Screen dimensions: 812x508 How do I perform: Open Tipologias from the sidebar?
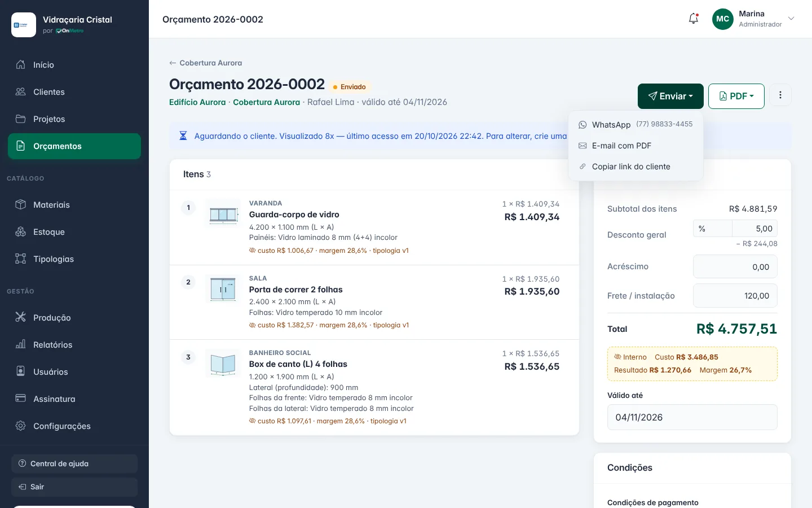74,259
